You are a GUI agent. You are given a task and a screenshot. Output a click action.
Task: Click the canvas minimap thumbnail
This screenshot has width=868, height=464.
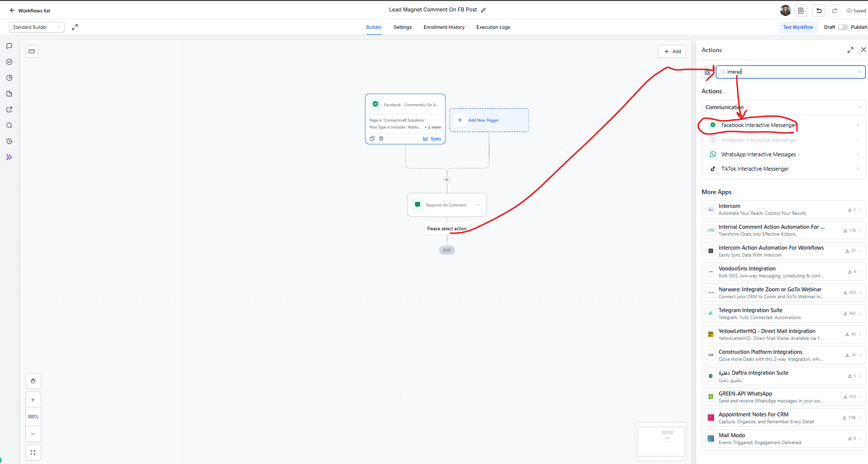coord(661,441)
